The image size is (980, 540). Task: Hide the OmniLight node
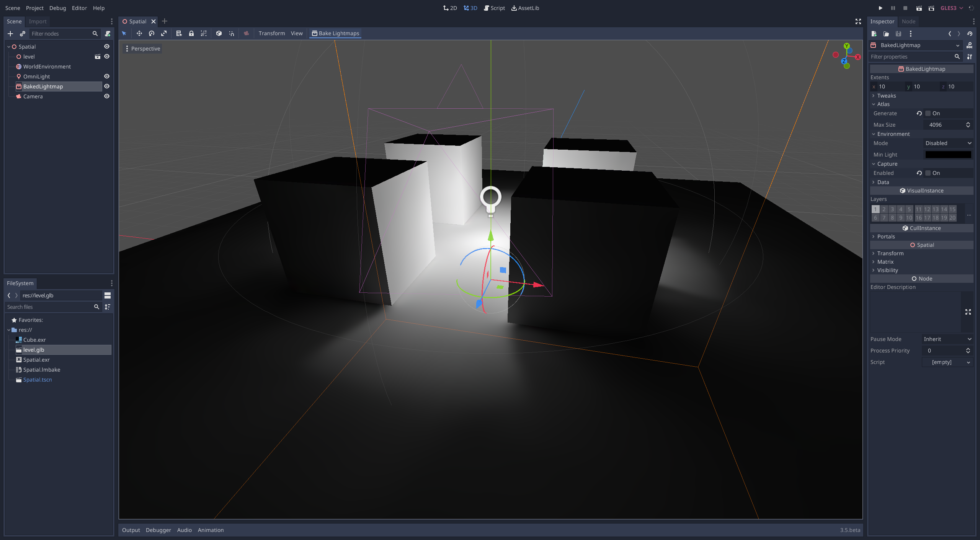[x=106, y=76]
